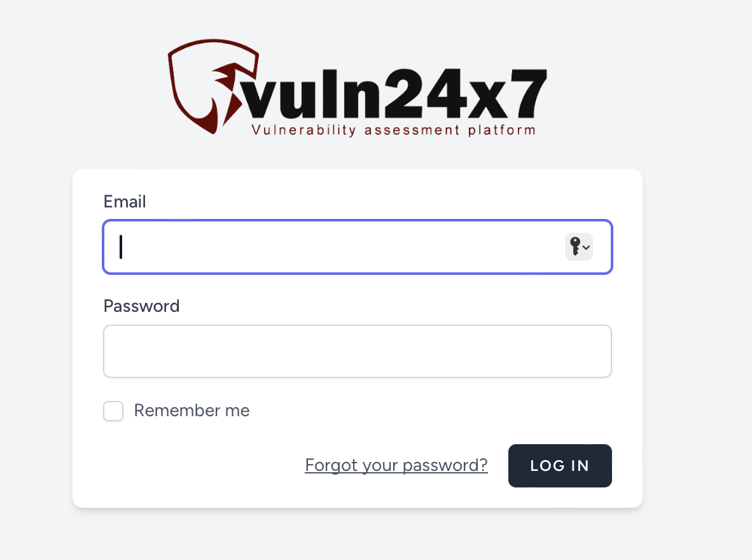
Task: Click the Email field label
Action: (125, 202)
